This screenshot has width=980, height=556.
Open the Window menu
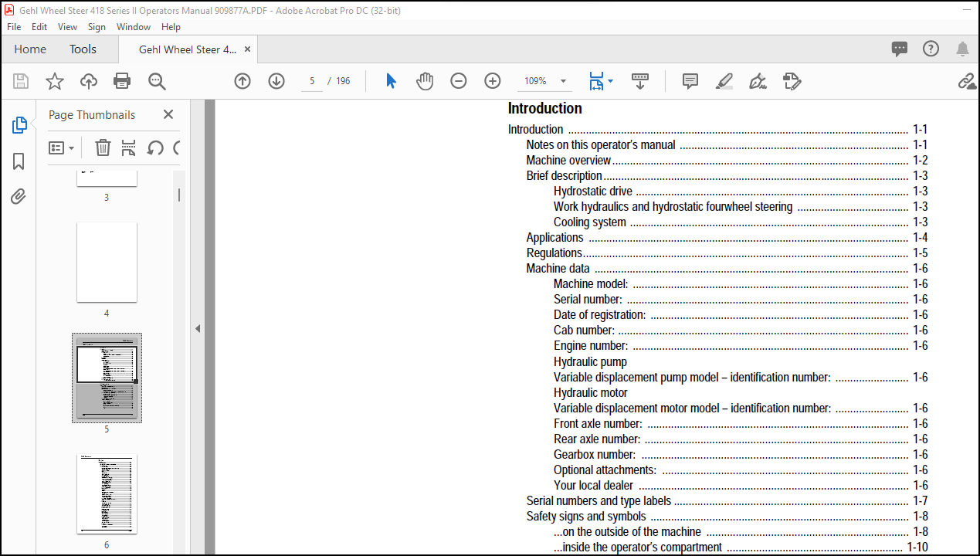point(134,26)
